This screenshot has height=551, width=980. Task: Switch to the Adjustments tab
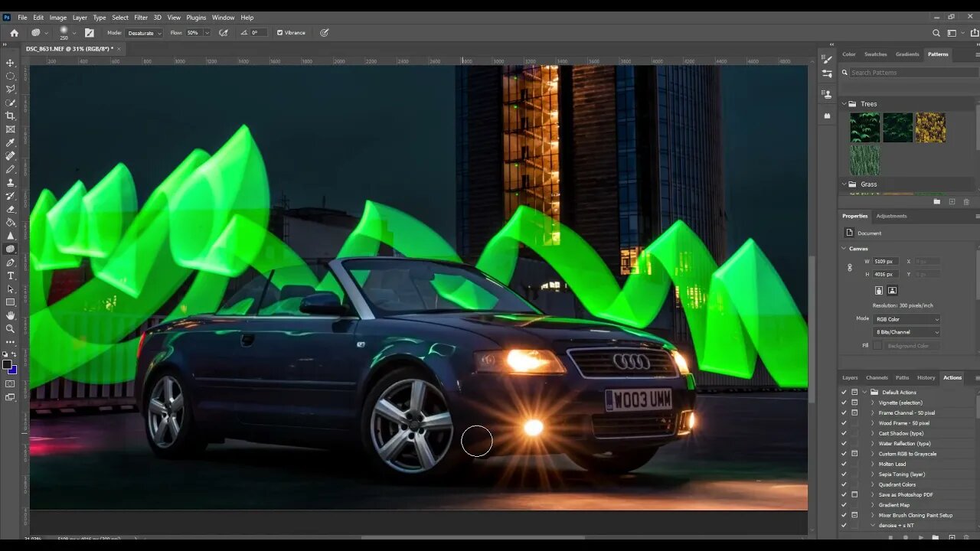point(891,216)
